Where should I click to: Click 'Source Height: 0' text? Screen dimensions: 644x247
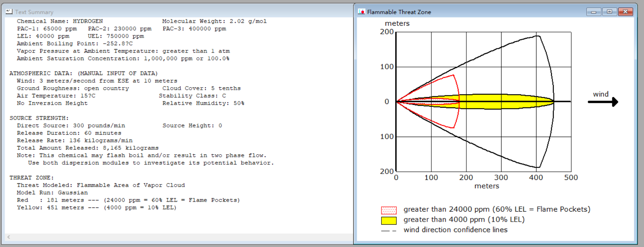coord(192,126)
